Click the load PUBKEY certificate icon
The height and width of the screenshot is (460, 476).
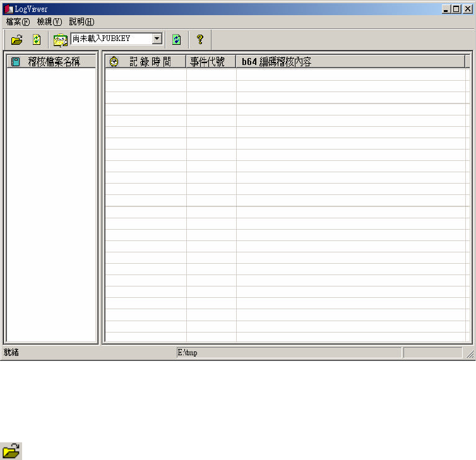61,40
